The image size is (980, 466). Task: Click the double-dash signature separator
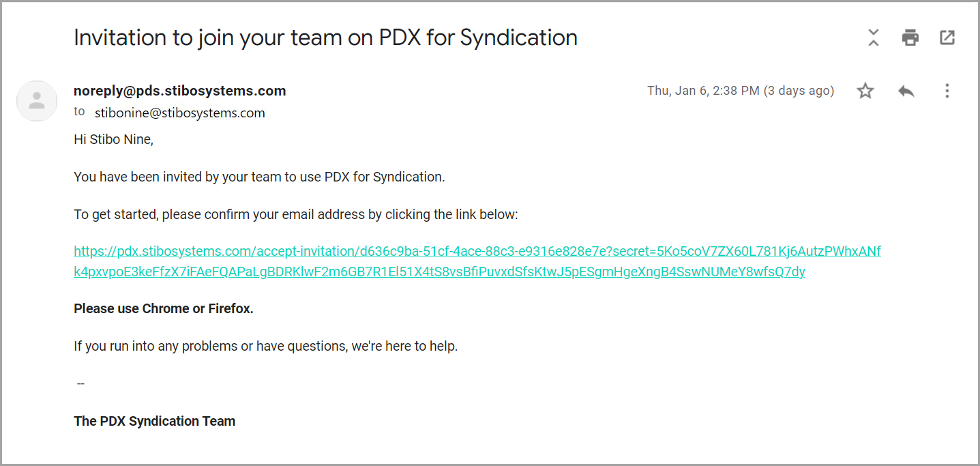pos(80,383)
